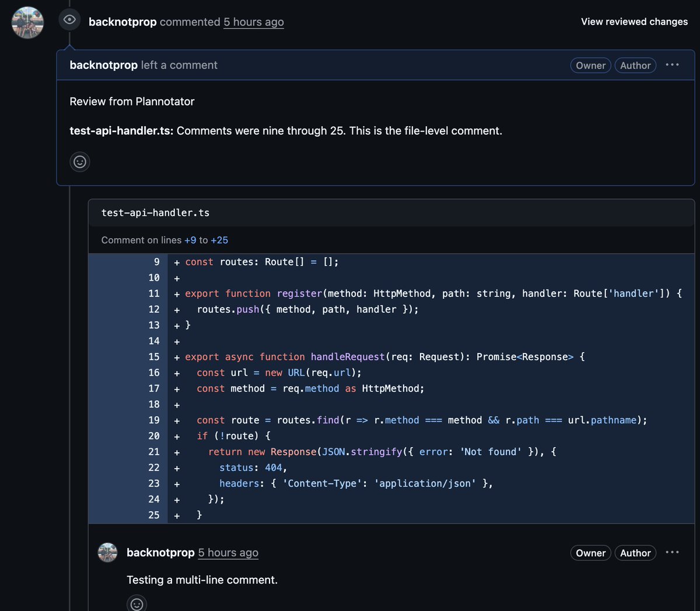Screen dimensions: 700x611
Task: Open timestamp on the multi-line comment
Action: click(x=228, y=553)
